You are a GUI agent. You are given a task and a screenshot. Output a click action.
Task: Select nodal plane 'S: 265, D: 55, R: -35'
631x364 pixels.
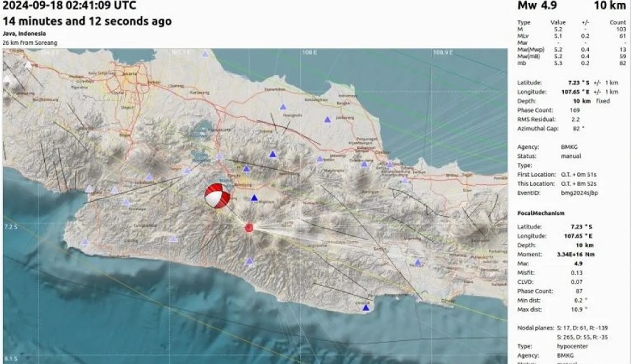coord(582,337)
